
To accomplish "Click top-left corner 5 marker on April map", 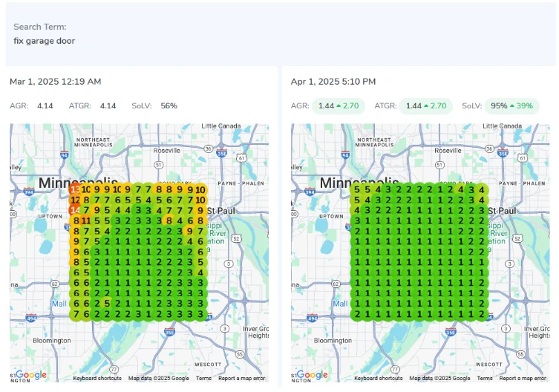I will point(358,190).
